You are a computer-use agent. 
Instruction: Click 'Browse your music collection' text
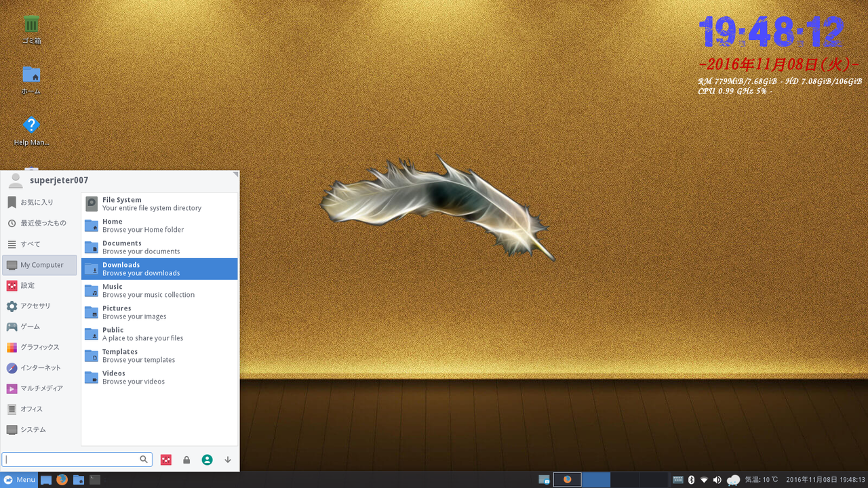pos(149,295)
